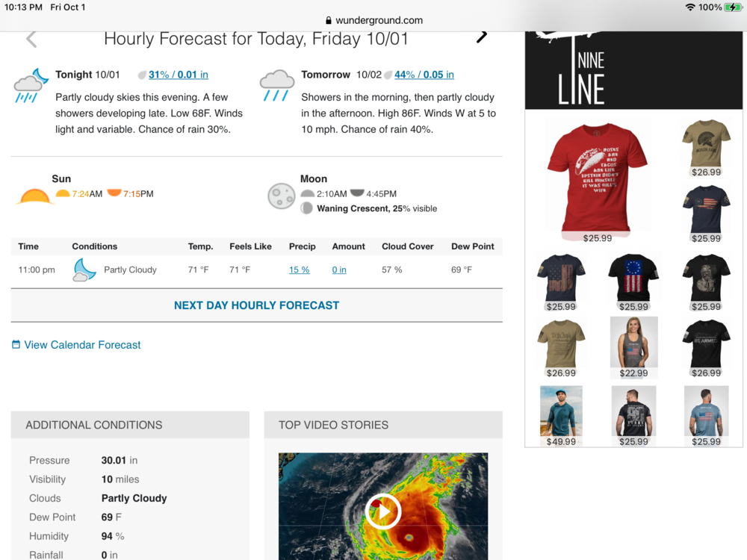
Task: Click the sun icon in the Sun section
Action: [34, 196]
